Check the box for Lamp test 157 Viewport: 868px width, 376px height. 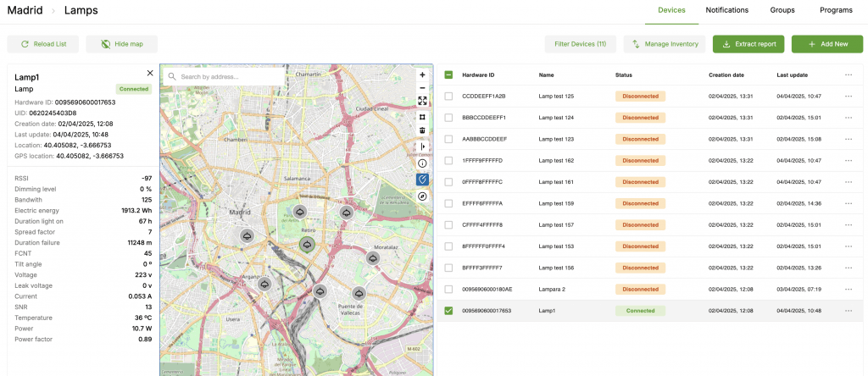(448, 225)
